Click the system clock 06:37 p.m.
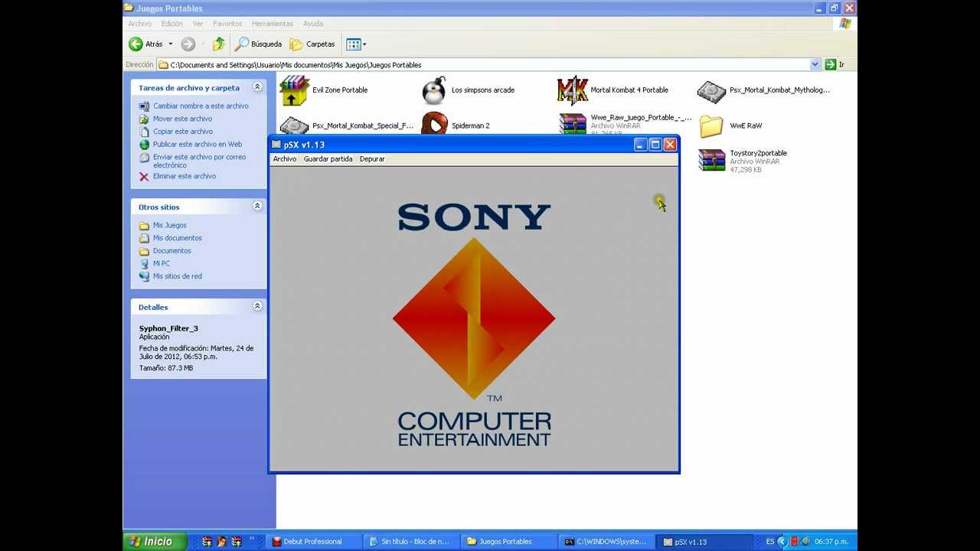The height and width of the screenshot is (551, 980). tap(831, 542)
